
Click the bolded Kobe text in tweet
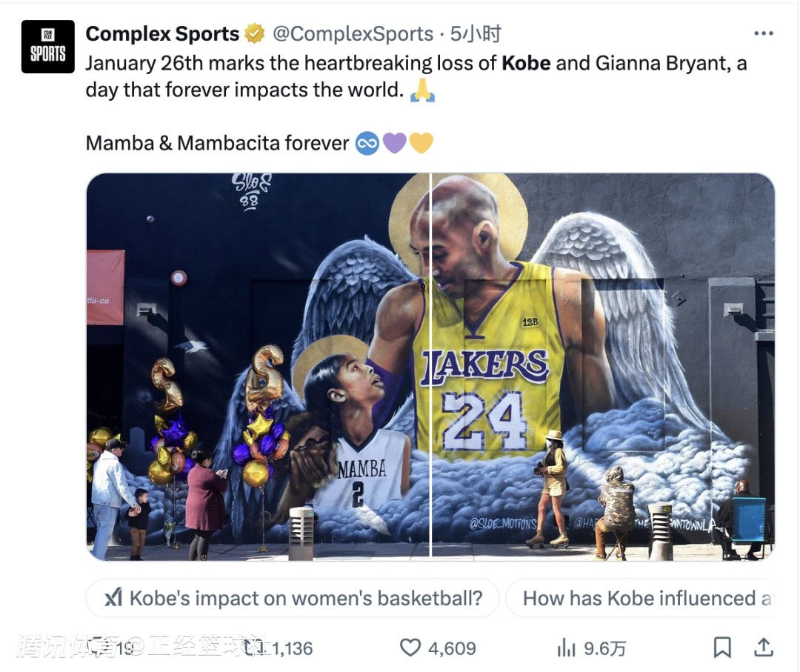[x=526, y=63]
